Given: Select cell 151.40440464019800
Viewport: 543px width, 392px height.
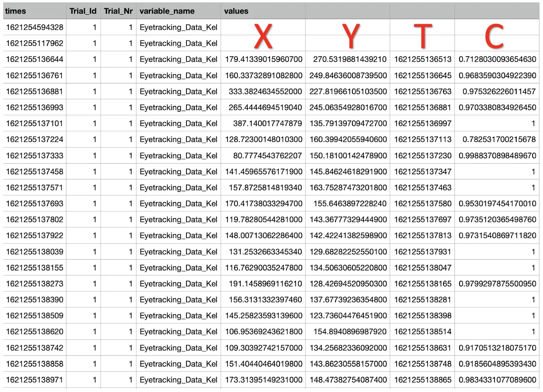Looking at the screenshot, I should (263, 364).
